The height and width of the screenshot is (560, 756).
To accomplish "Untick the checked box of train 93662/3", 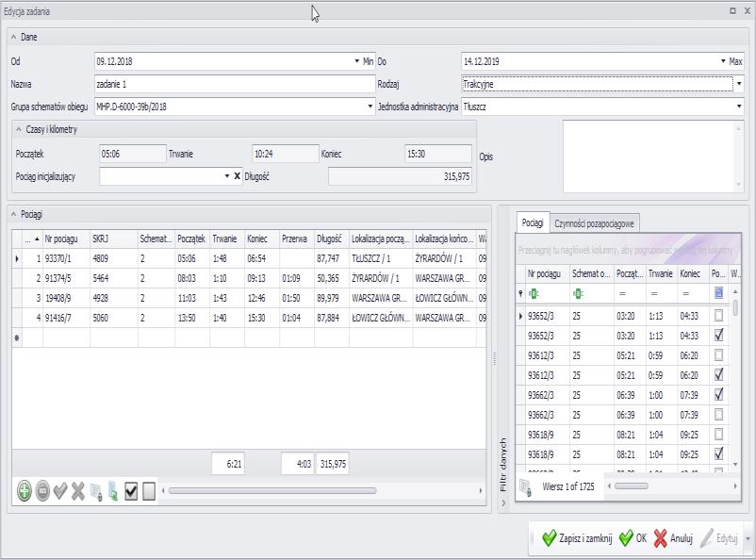I will point(718,394).
